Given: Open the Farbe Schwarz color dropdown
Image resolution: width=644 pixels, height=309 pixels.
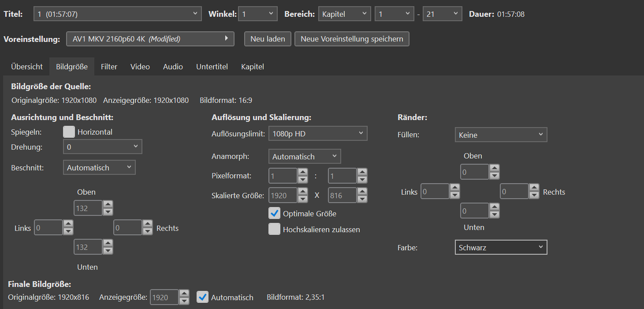Looking at the screenshot, I should point(501,247).
